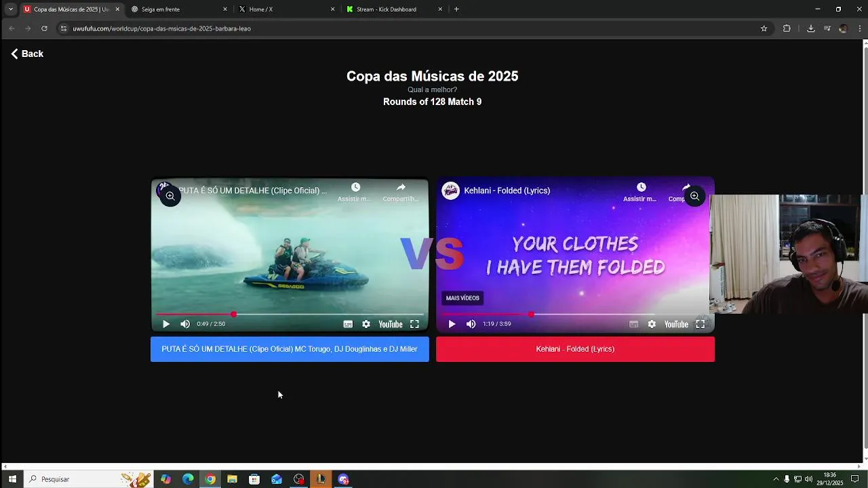Screen dimensions: 868x488
Task: Open the Windows notification center
Action: point(854,479)
